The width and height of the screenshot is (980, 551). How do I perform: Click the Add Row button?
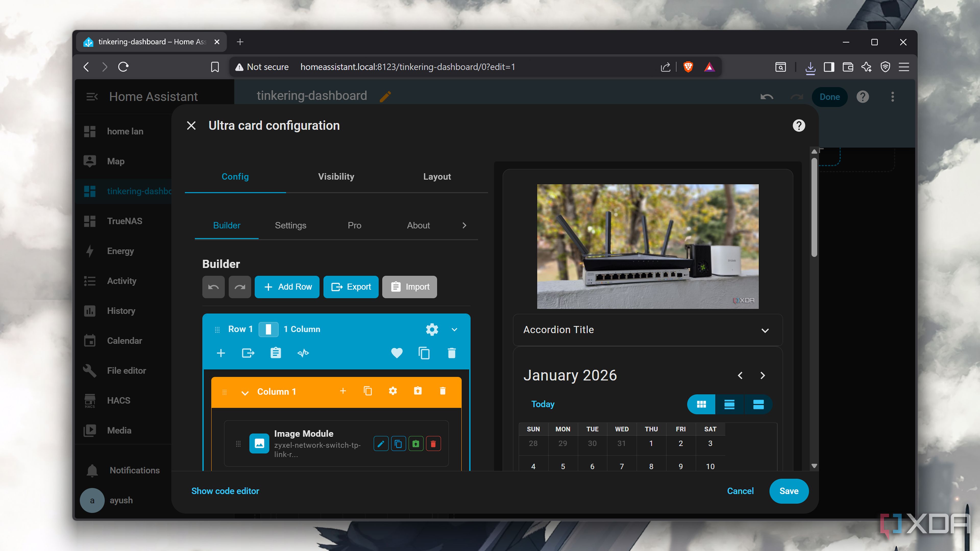point(287,287)
